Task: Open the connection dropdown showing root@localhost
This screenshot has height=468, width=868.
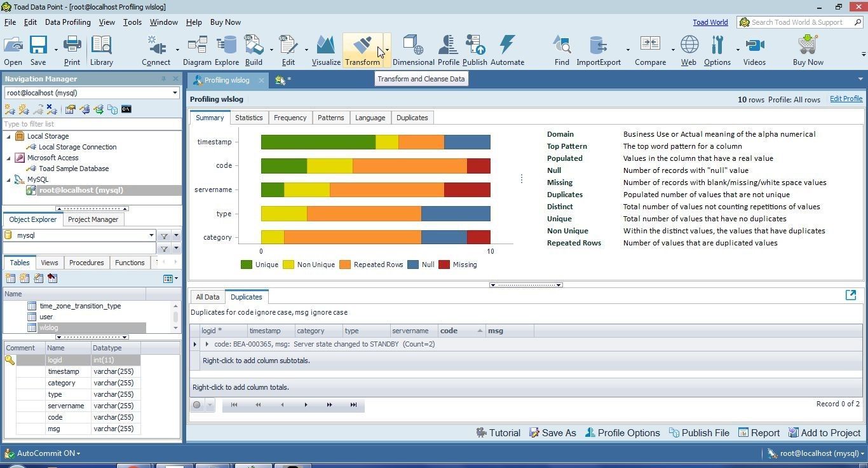Action: coord(175,93)
